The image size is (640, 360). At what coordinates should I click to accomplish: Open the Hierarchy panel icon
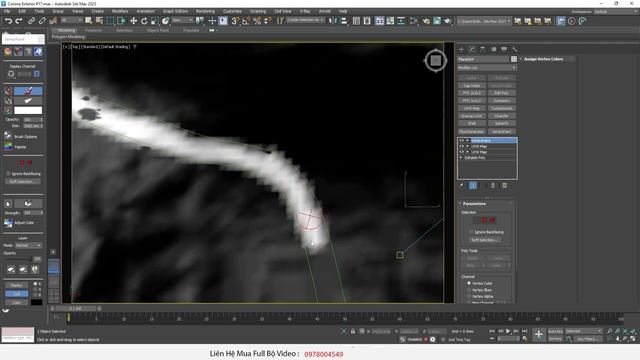point(483,49)
